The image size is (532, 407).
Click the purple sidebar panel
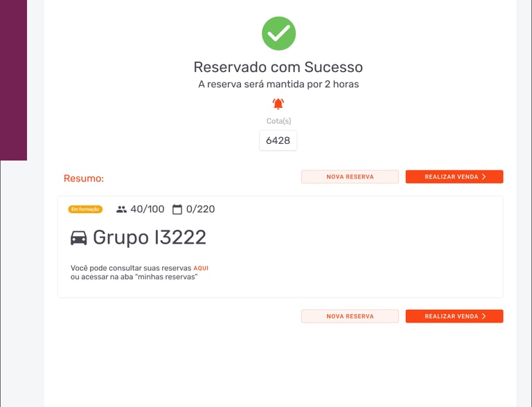click(x=14, y=80)
